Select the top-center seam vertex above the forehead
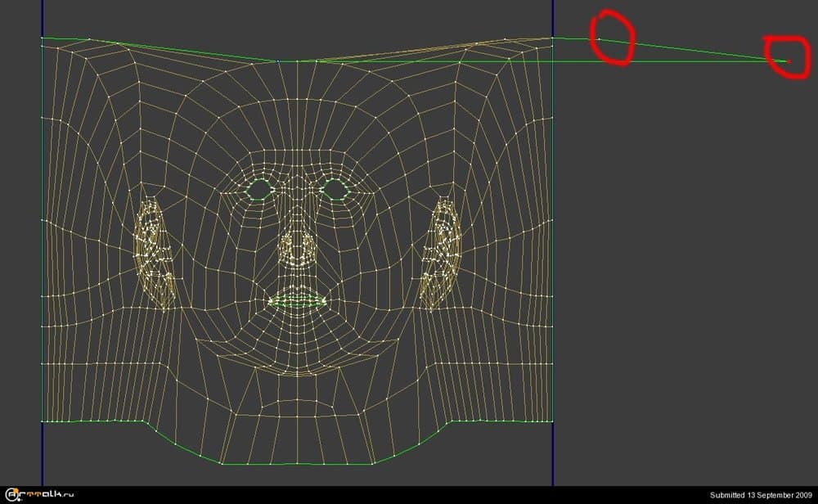This screenshot has width=818, height=504. click(x=297, y=61)
